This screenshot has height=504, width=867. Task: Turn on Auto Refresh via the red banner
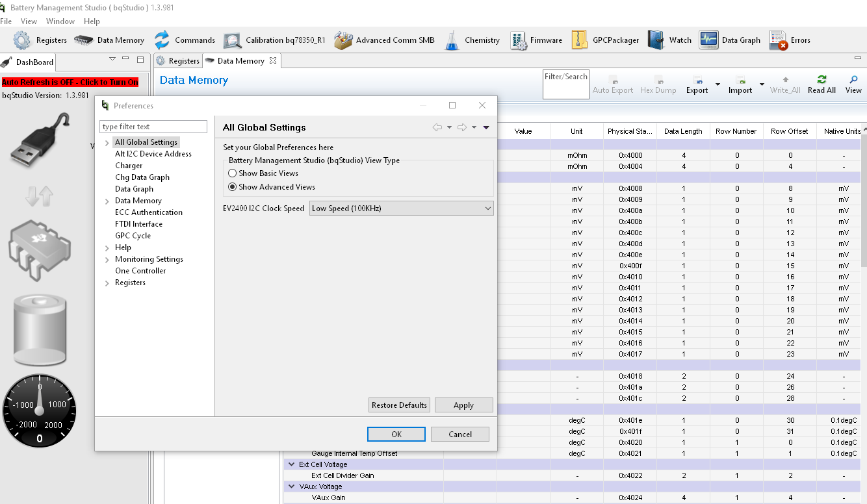tap(70, 82)
